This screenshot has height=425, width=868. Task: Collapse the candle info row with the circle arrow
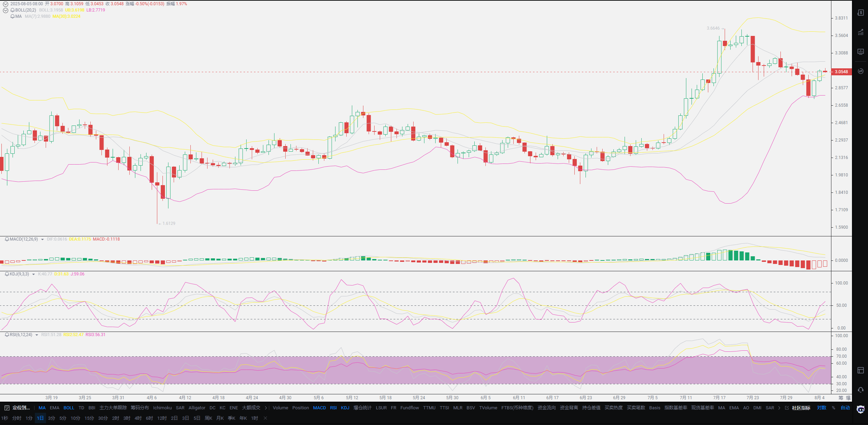pos(6,4)
